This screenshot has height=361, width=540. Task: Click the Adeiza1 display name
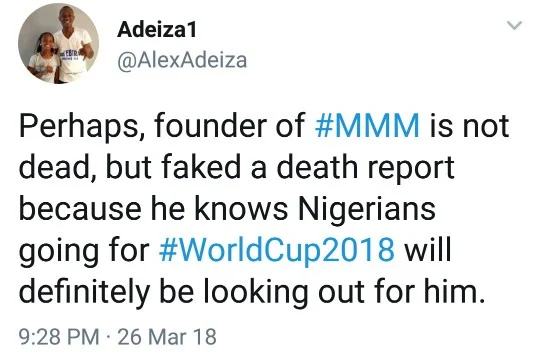point(157,30)
